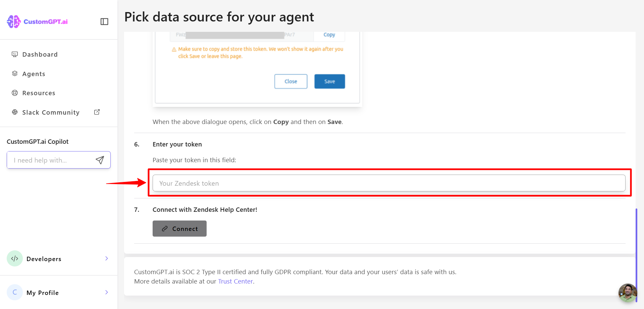The width and height of the screenshot is (644, 309).
Task: Open Slack Community external link icon
Action: [x=97, y=112]
